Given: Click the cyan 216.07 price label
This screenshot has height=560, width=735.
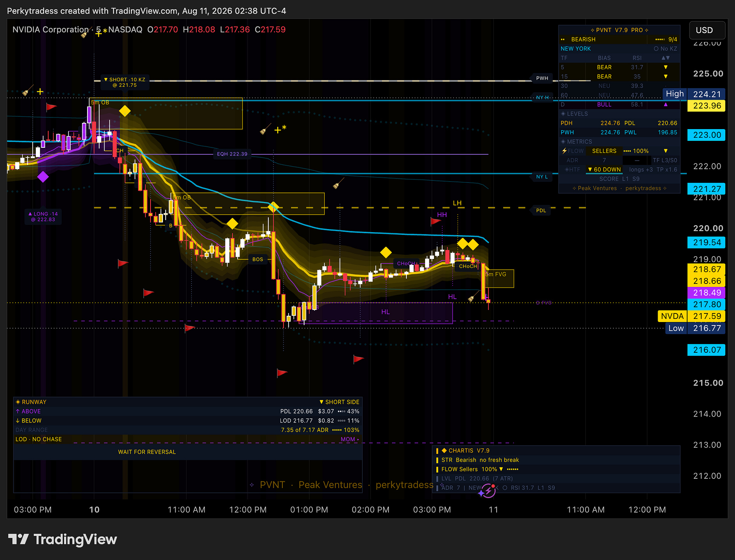Looking at the screenshot, I should (x=707, y=350).
